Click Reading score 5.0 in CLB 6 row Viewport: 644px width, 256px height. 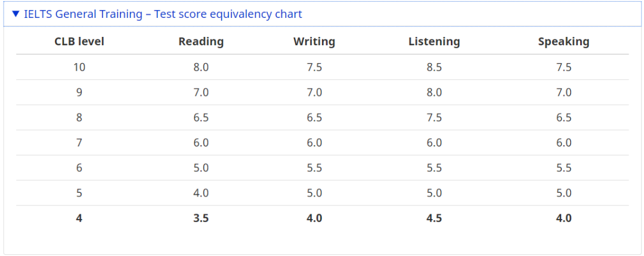click(x=202, y=168)
